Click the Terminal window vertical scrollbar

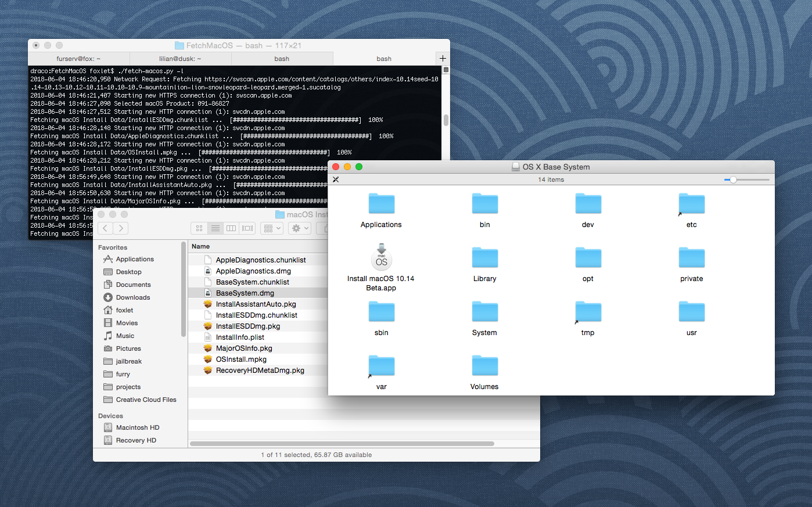coord(446,120)
